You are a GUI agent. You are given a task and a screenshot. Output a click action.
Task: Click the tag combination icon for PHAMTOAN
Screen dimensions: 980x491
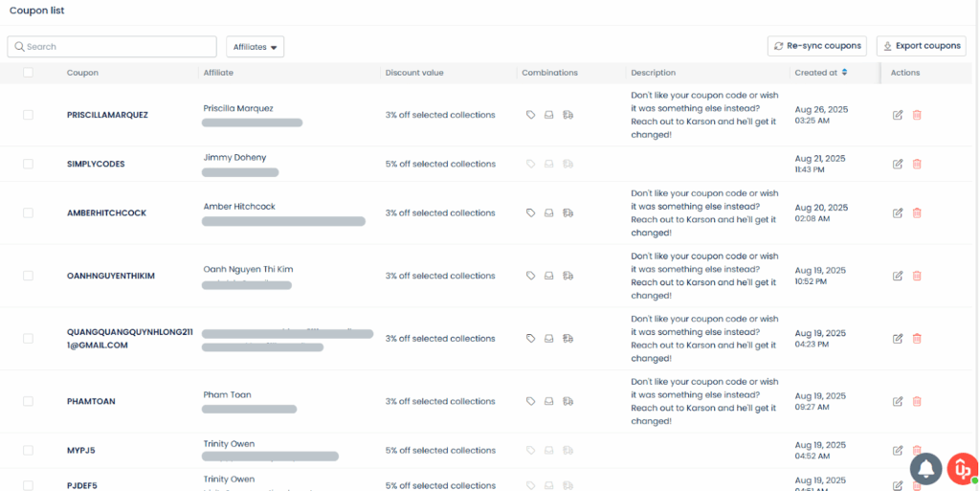coord(530,401)
